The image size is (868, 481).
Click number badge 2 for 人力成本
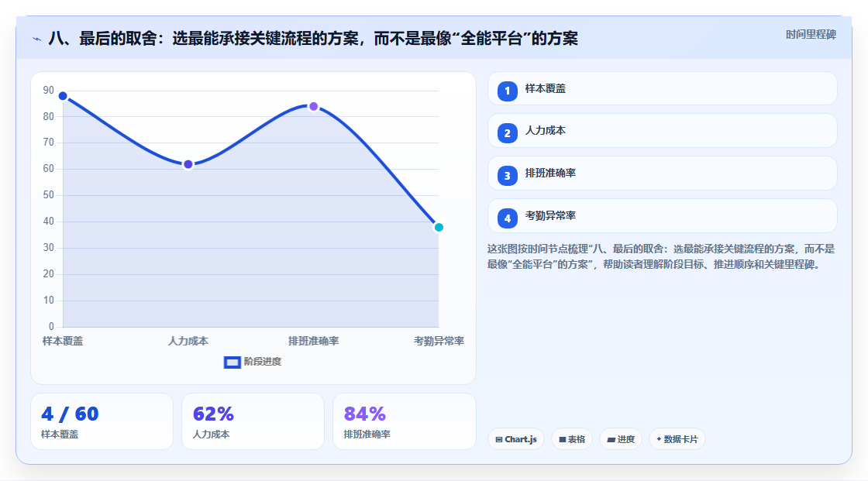[x=507, y=133]
